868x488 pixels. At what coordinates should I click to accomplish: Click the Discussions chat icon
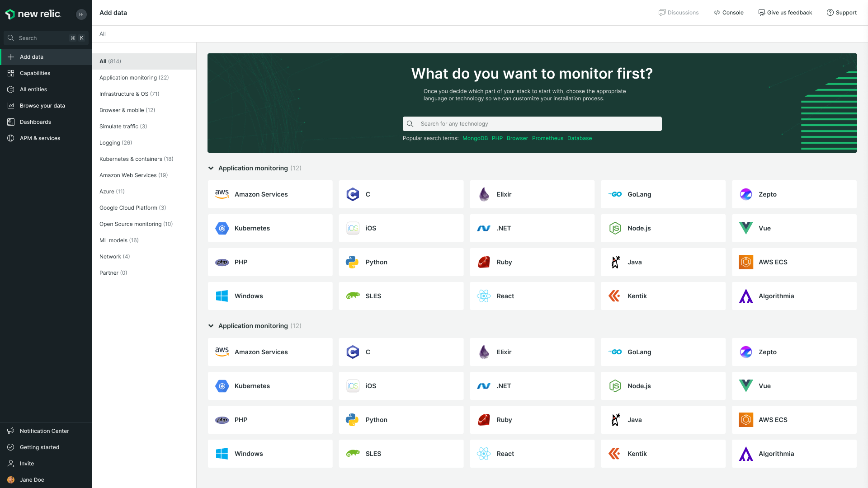pyautogui.click(x=662, y=13)
